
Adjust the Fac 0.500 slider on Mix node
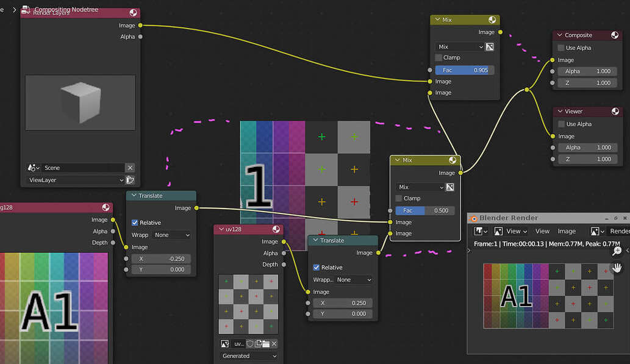point(425,210)
